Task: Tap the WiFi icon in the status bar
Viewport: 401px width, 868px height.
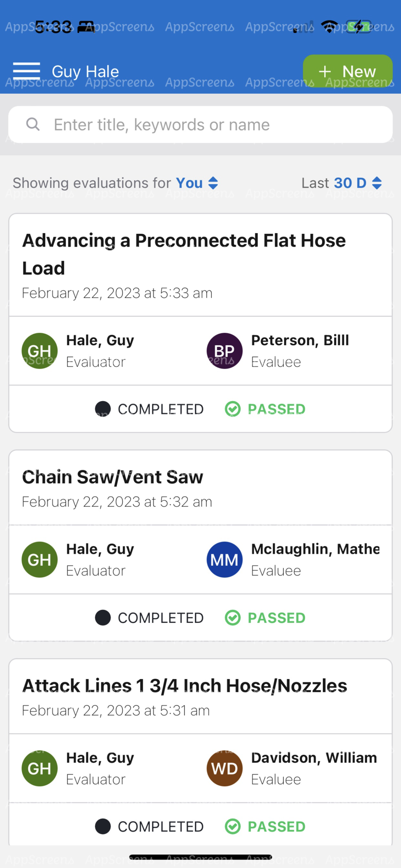Action: (x=330, y=26)
